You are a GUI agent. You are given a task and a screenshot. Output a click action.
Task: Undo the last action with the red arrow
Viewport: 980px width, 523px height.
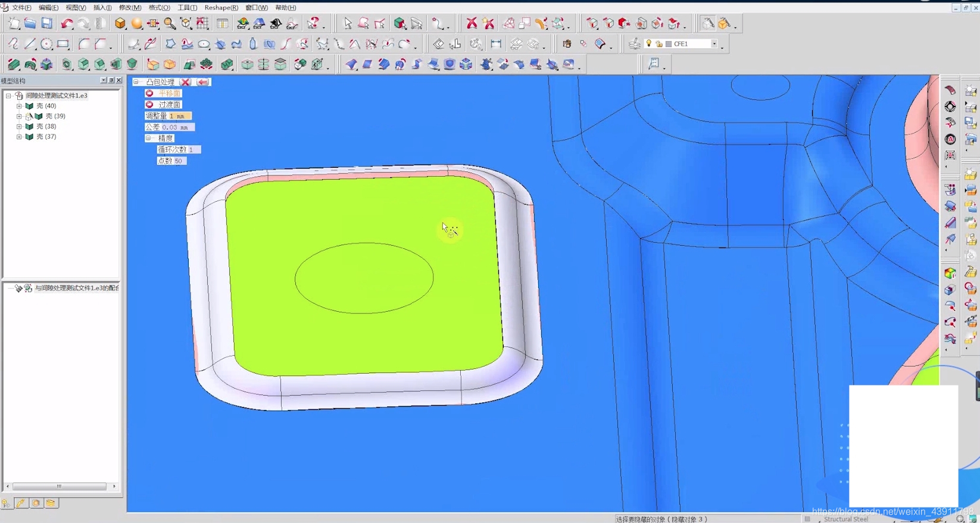click(x=67, y=24)
